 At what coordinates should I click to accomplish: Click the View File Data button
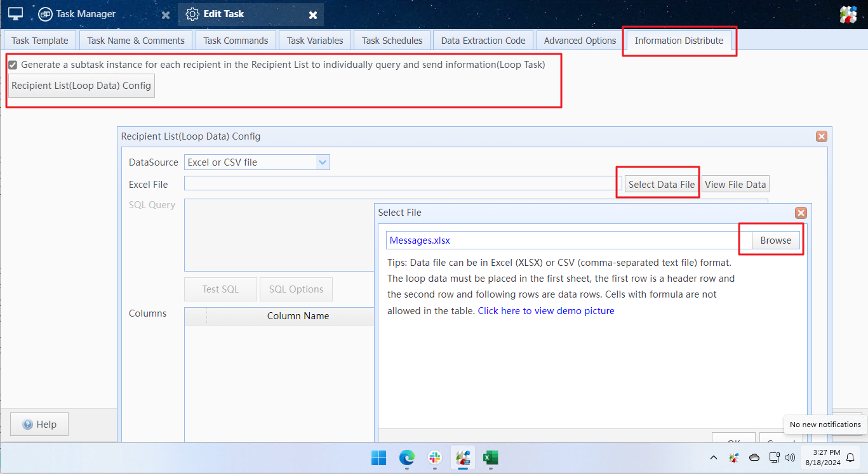[735, 185]
